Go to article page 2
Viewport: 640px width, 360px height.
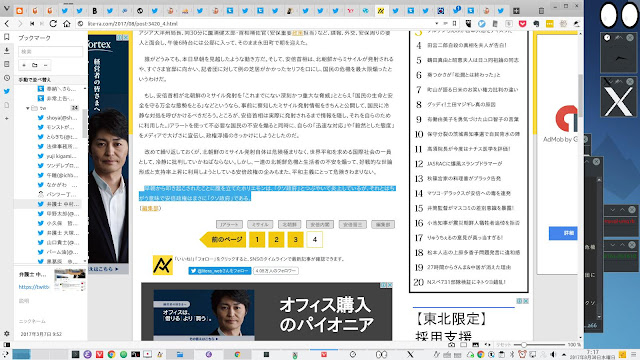[276, 240]
